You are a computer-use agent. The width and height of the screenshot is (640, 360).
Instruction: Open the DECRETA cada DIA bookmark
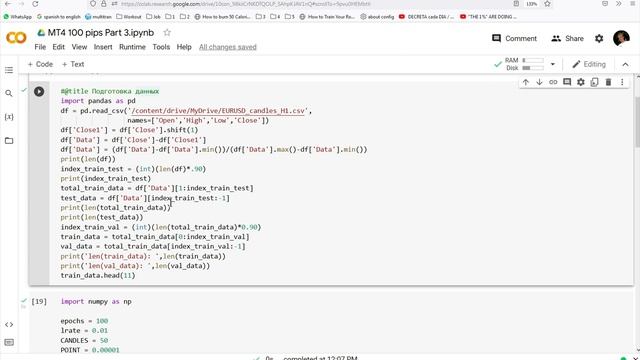click(427, 17)
